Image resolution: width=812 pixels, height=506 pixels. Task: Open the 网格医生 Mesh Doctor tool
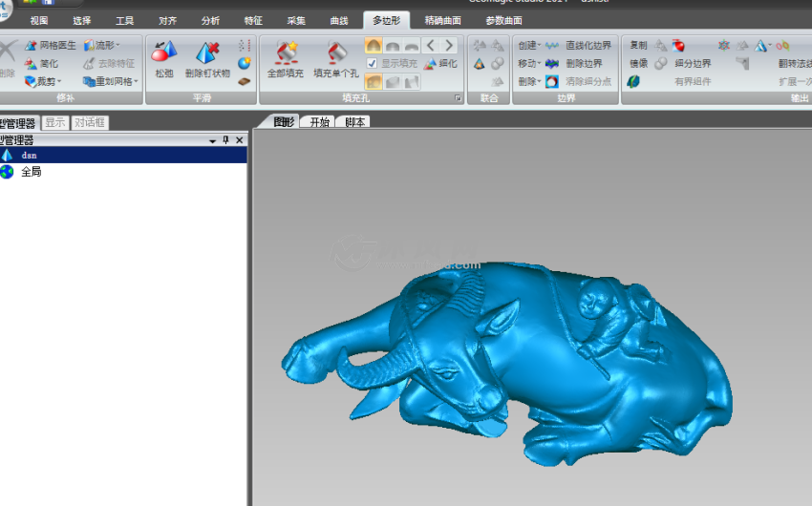coord(51,45)
